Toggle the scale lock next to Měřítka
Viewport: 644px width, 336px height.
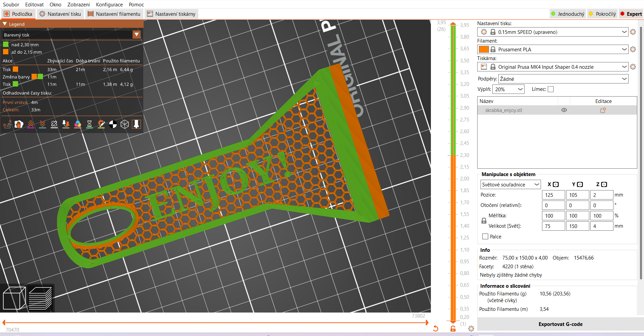point(484,221)
